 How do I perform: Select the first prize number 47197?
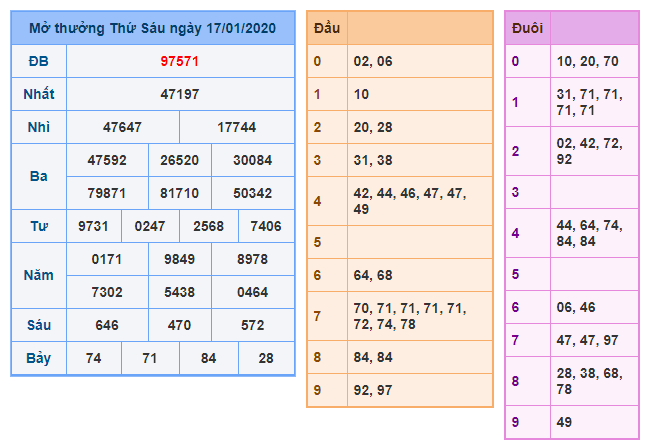[180, 94]
